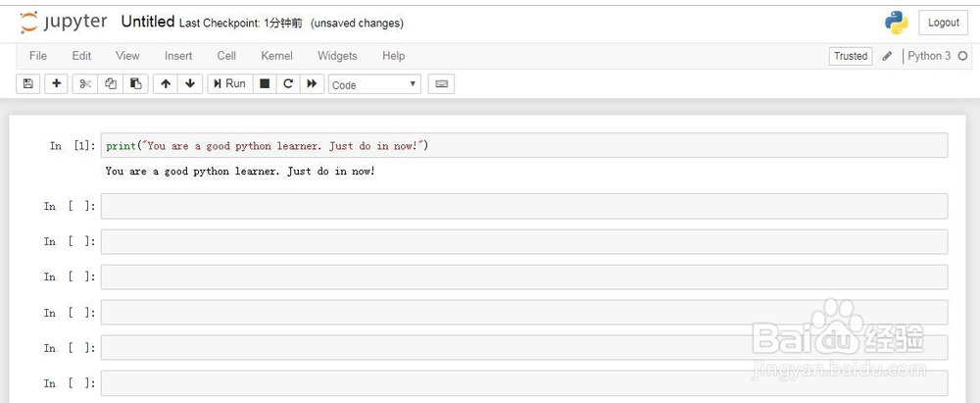Screen dimensions: 980x403
Task: Open the Kernel menu
Action: click(276, 56)
